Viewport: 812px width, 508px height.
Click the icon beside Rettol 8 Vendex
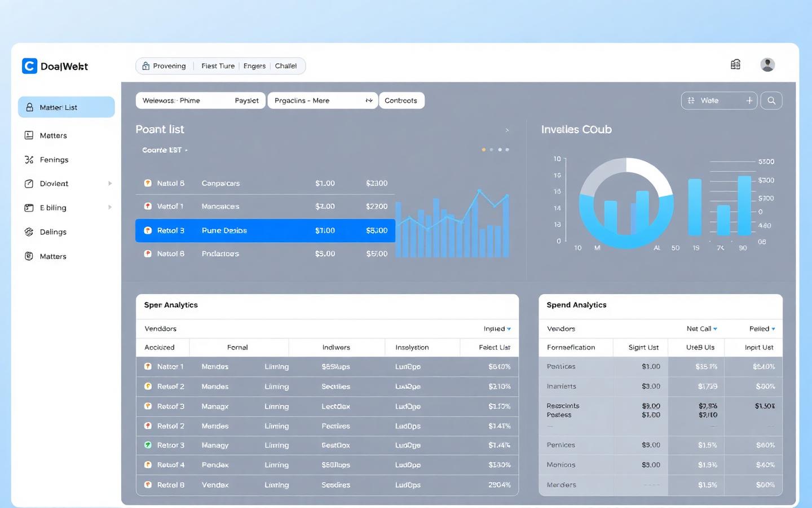point(148,484)
